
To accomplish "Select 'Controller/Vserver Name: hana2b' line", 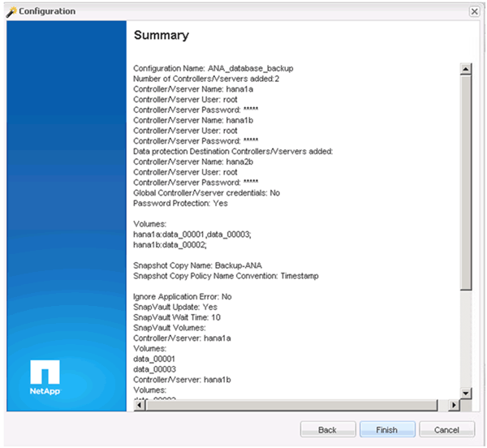I will pos(193,162).
